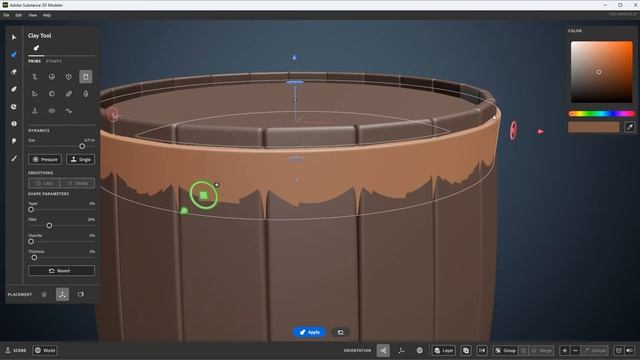Click the Size slider handle

point(82,146)
